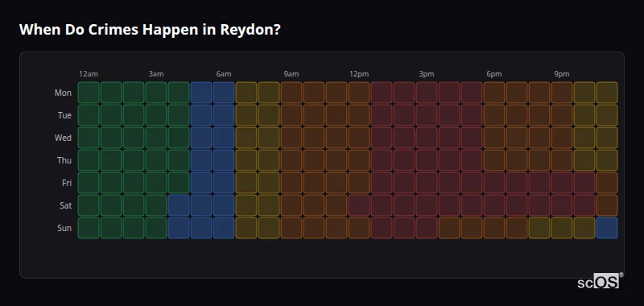Click the Sun row label
Screen dimensions: 644x306
(64, 228)
